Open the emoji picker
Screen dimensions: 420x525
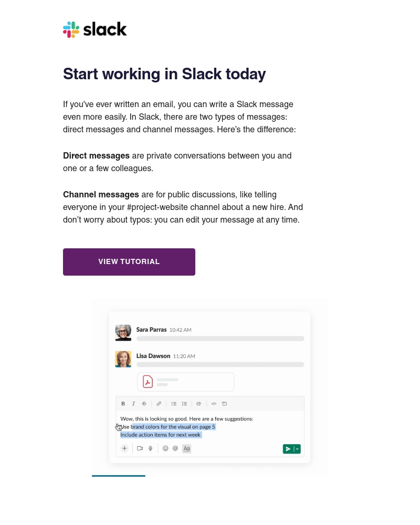(165, 448)
